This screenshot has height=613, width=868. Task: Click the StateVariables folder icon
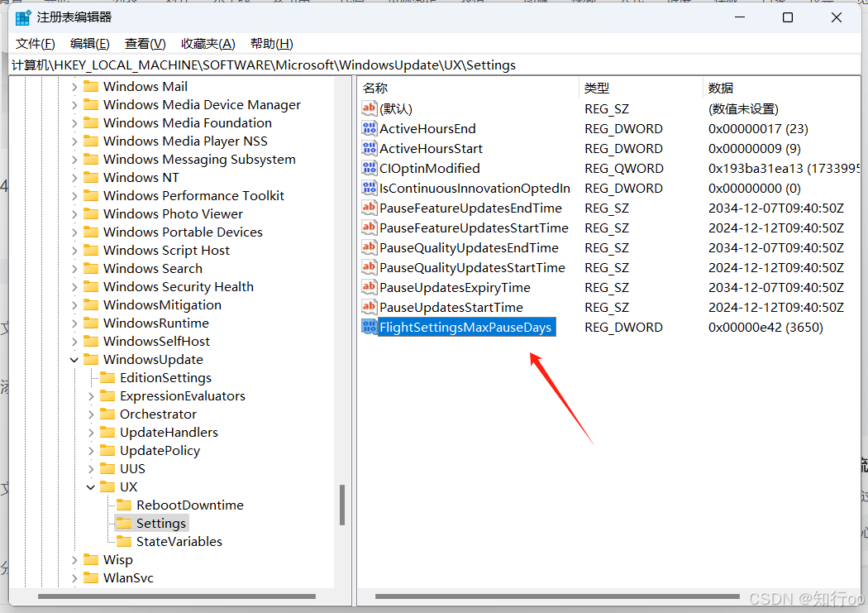(124, 542)
